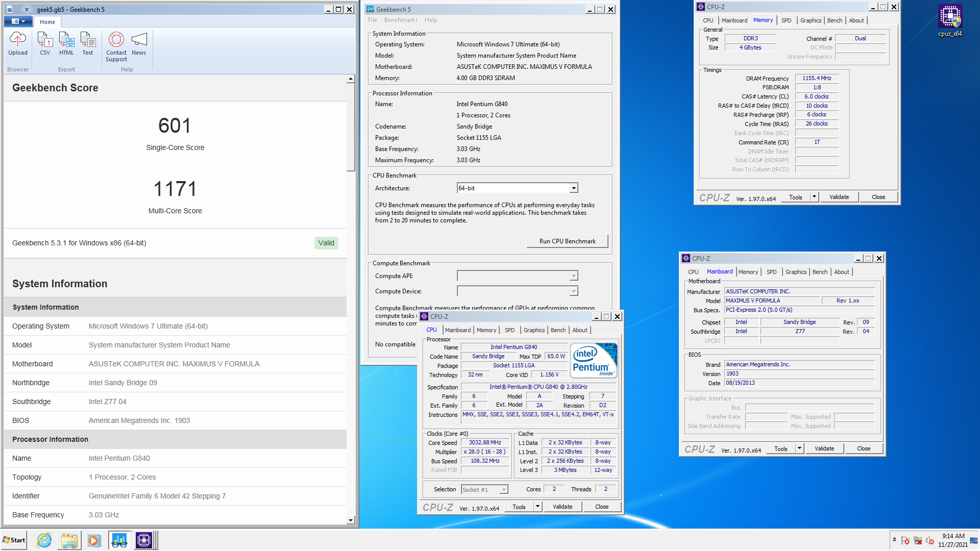Click the Intel Pentium inside logo
980x551 pixels.
tap(594, 361)
